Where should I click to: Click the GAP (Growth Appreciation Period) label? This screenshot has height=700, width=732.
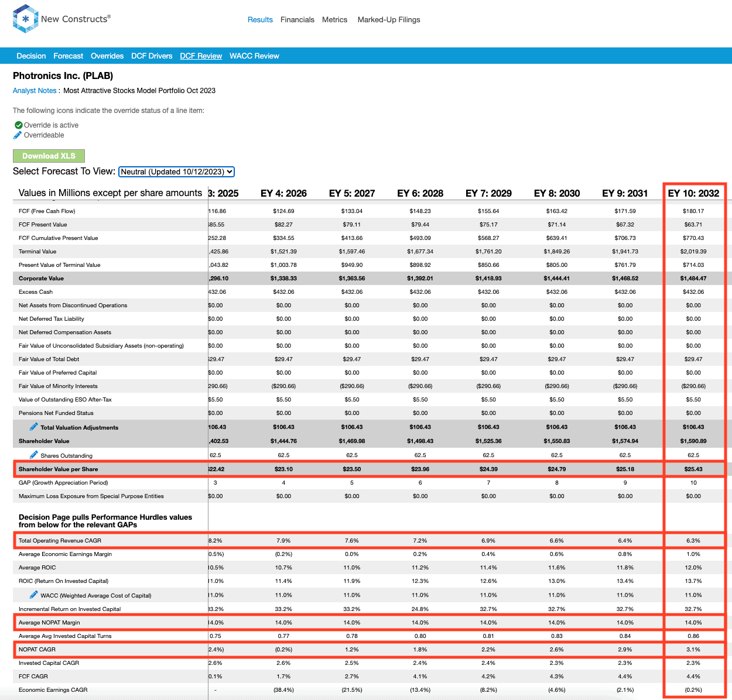(63, 483)
